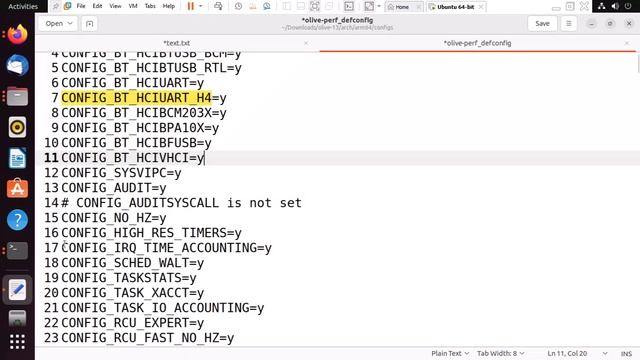Open VMware console view icon
The width and height of the screenshot is (640, 360).
pyautogui.click(x=349, y=6)
